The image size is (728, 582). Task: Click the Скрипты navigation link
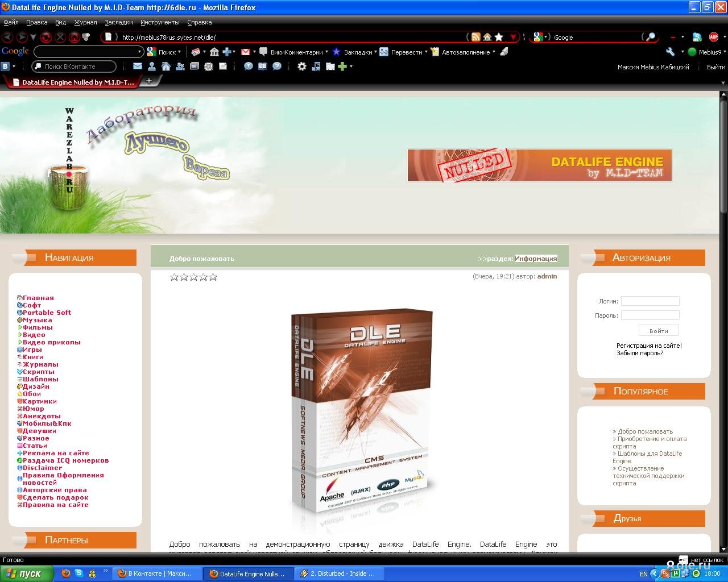pyautogui.click(x=39, y=372)
